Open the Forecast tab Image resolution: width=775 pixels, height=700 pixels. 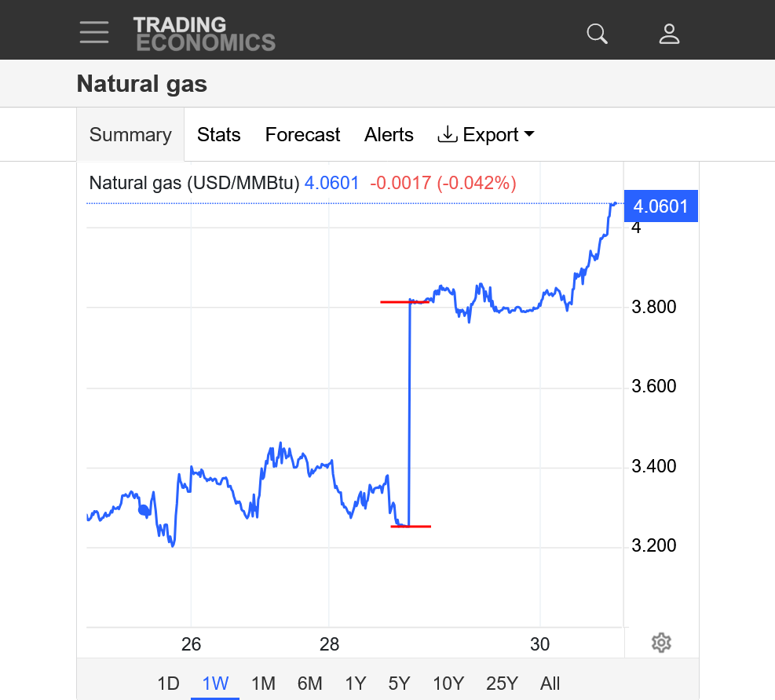point(302,135)
